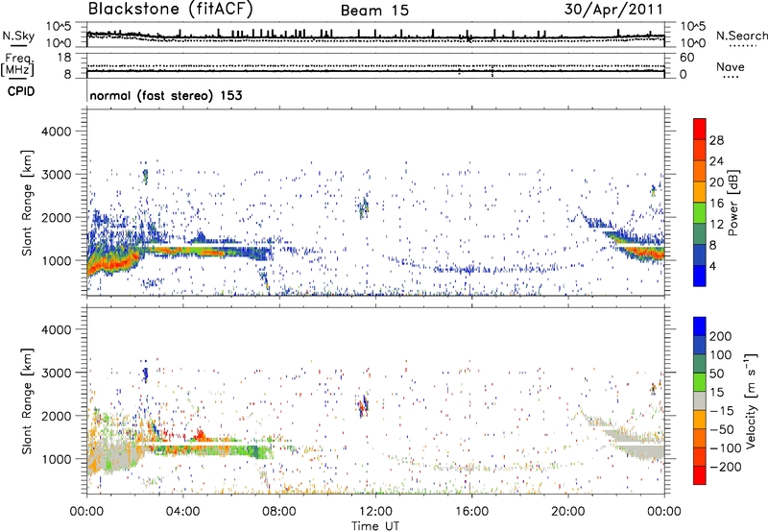Screen dimensions: 768x532
Task: Pick the light green segment of Power color bar
Action: [700, 213]
